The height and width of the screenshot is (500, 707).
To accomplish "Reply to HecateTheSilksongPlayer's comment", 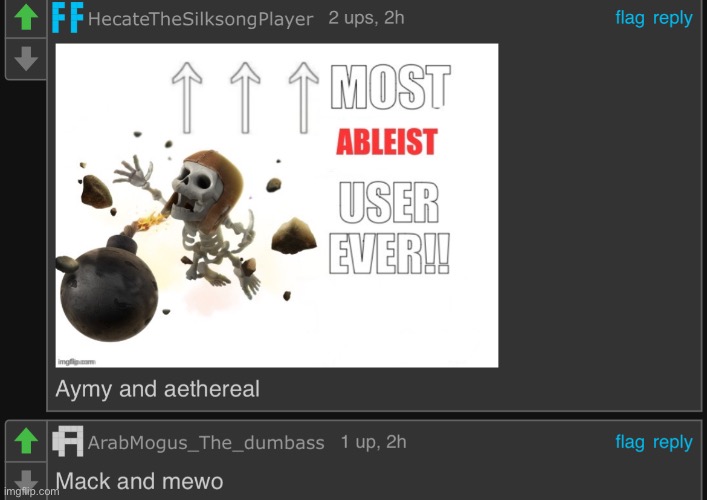I will tap(673, 18).
